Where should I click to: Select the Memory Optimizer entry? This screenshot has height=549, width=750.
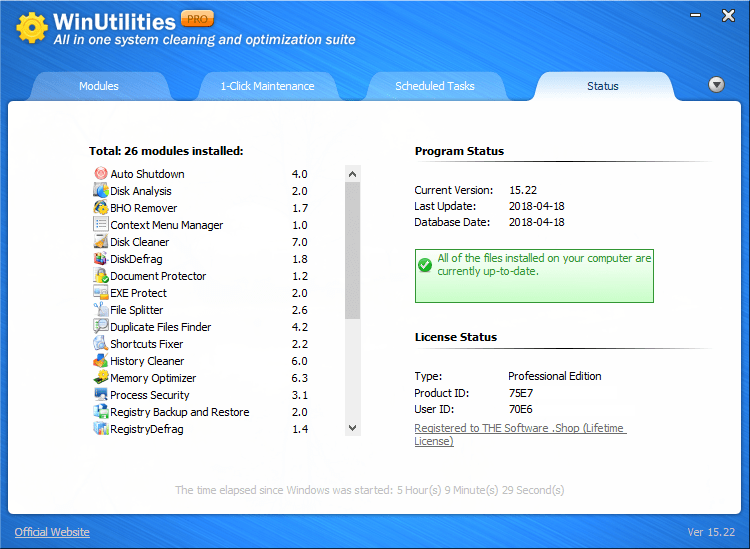[x=153, y=378]
